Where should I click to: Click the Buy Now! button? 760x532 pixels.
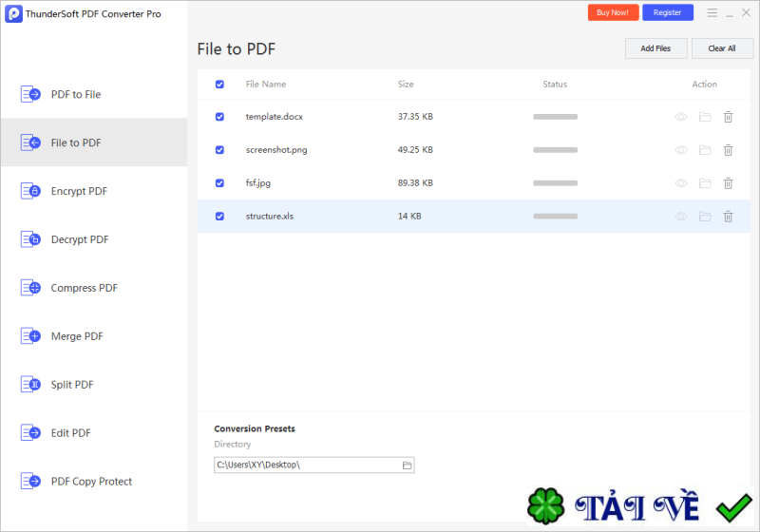[613, 12]
